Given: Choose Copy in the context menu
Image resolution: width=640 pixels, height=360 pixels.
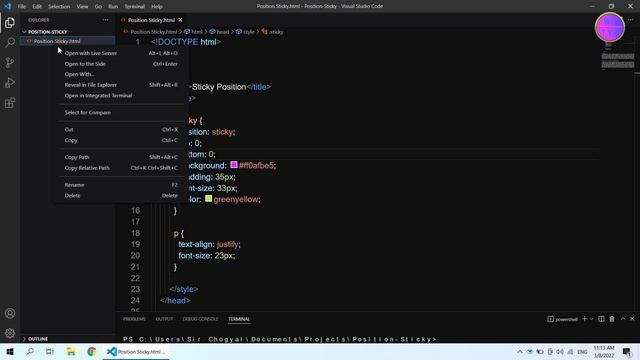Looking at the screenshot, I should coord(121,140).
